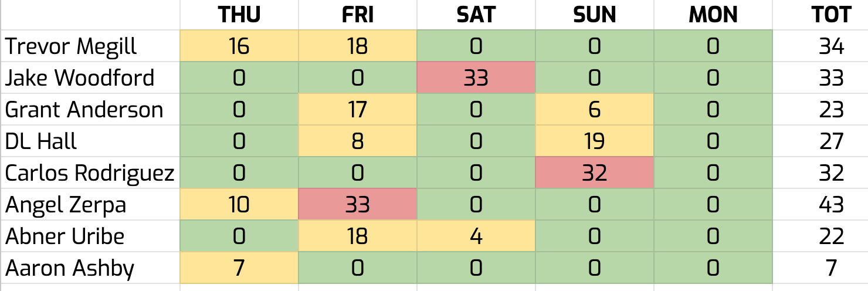The width and height of the screenshot is (868, 291).
Task: Select the Jake Woodford row label
Action: [x=80, y=78]
